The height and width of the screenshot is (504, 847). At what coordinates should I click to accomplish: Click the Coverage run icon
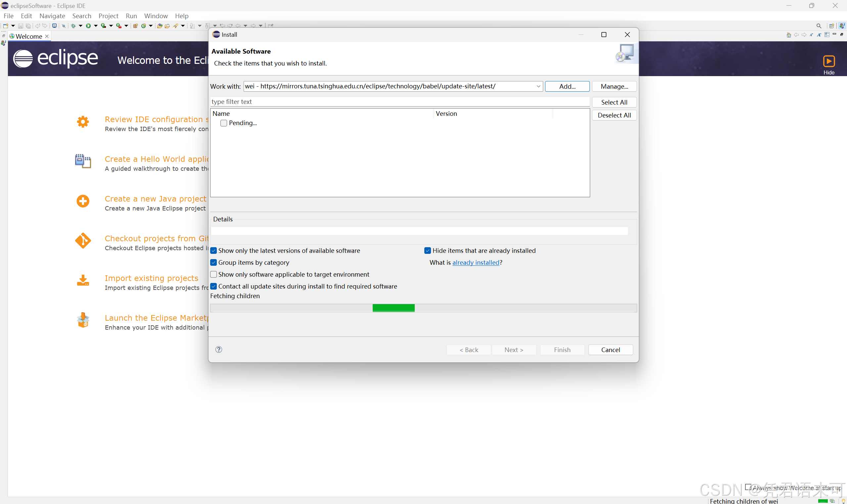click(104, 26)
